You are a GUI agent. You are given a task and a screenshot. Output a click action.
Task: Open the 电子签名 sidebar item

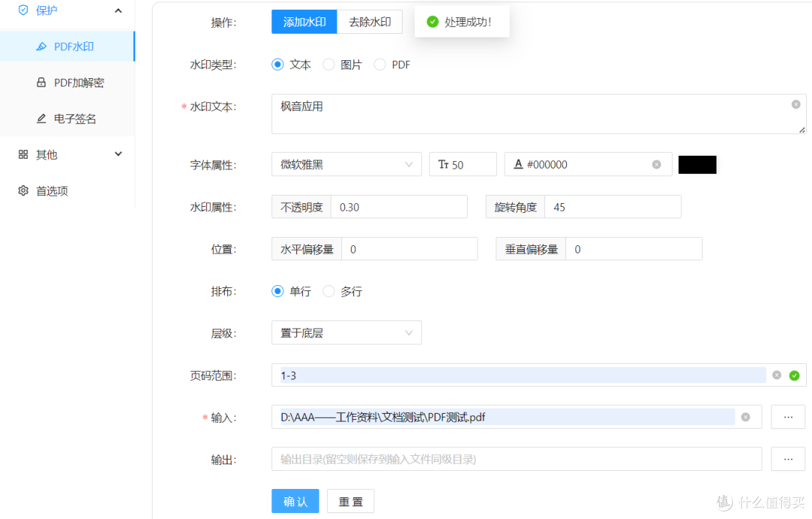[68, 119]
